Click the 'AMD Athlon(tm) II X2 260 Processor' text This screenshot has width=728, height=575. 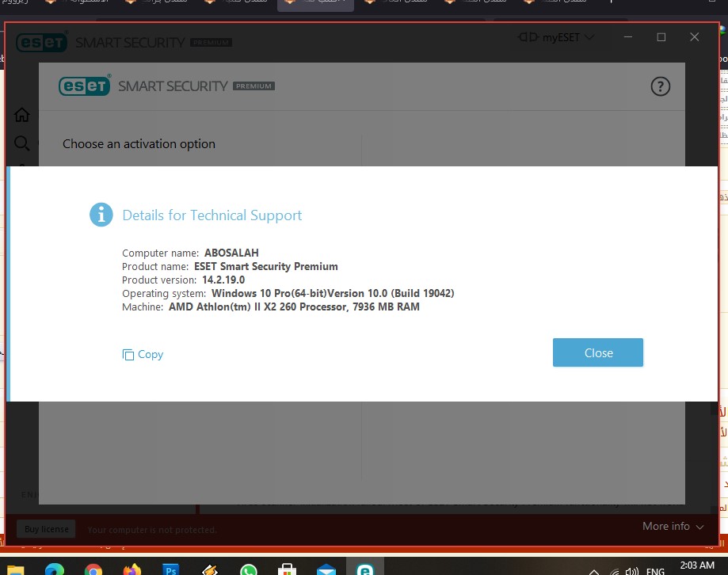point(257,307)
